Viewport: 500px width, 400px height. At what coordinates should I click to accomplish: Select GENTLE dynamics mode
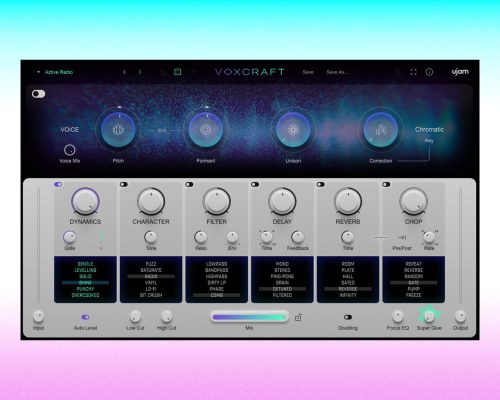pyautogui.click(x=85, y=264)
